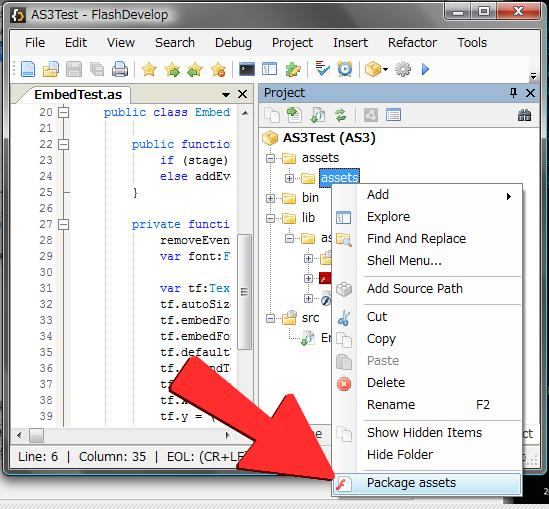Image resolution: width=549 pixels, height=509 pixels.
Task: Select the AS3Test (AS3) project root node
Action: point(329,138)
